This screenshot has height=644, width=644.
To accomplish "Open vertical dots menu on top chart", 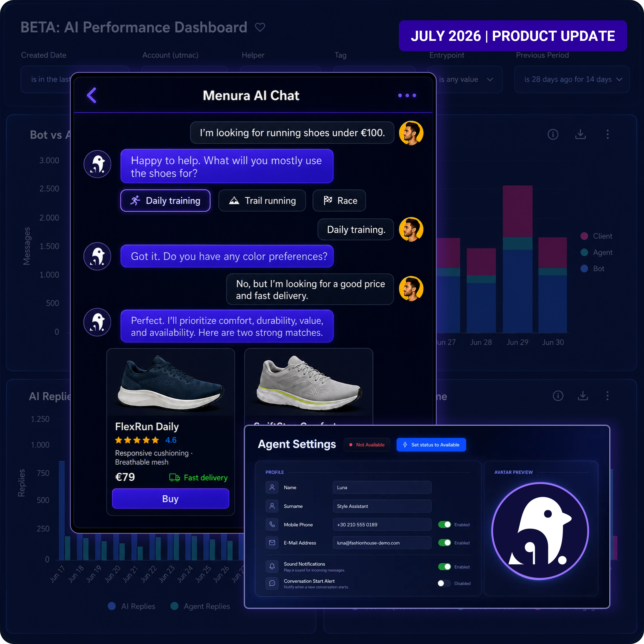I will coord(608,134).
